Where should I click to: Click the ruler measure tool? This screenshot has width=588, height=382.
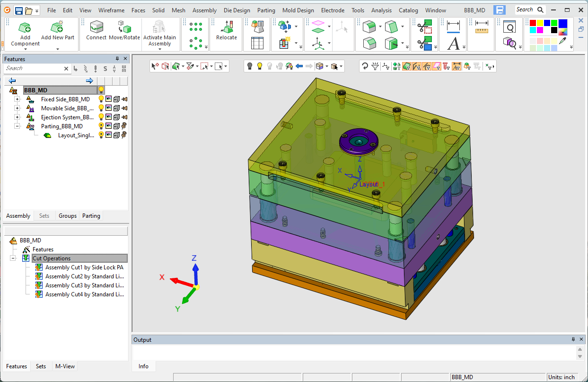pos(482,27)
